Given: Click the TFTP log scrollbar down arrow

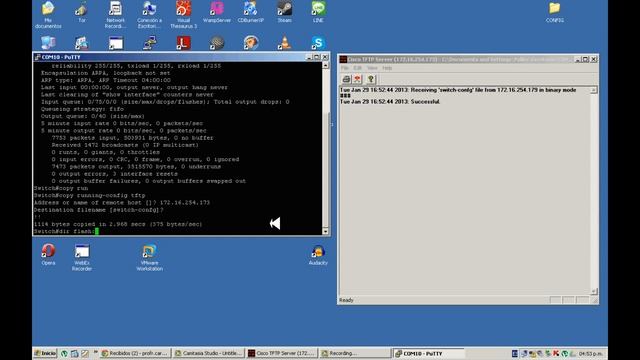Looking at the screenshot, I should [x=594, y=291].
